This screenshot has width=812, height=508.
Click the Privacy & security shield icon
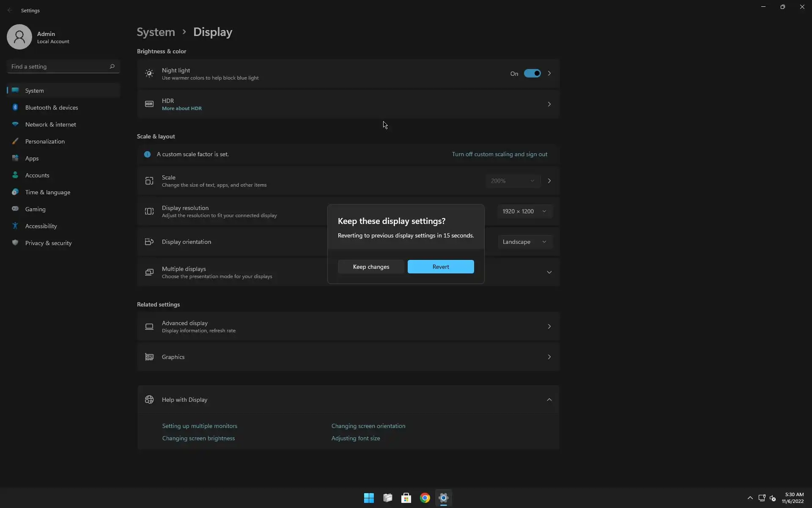[15, 243]
